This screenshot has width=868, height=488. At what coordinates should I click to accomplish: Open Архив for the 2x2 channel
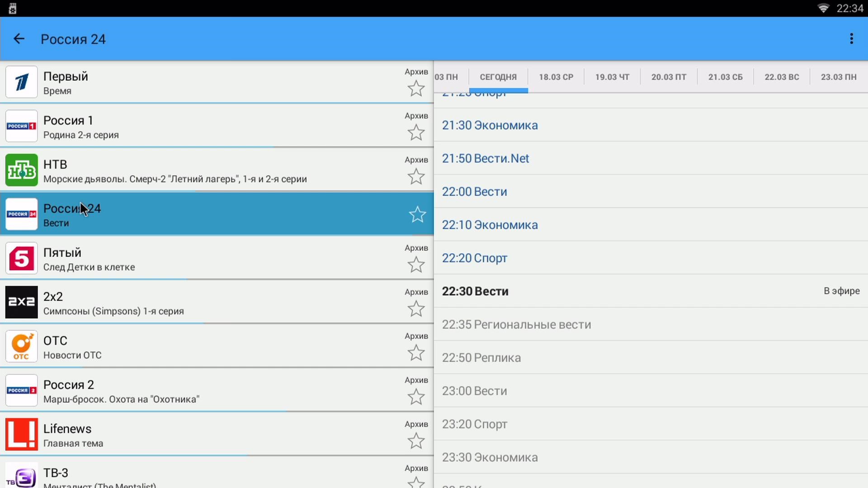pos(416,292)
